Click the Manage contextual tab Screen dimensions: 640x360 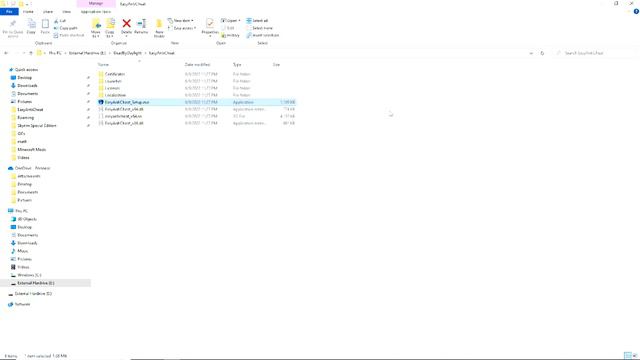pyautogui.click(x=96, y=4)
